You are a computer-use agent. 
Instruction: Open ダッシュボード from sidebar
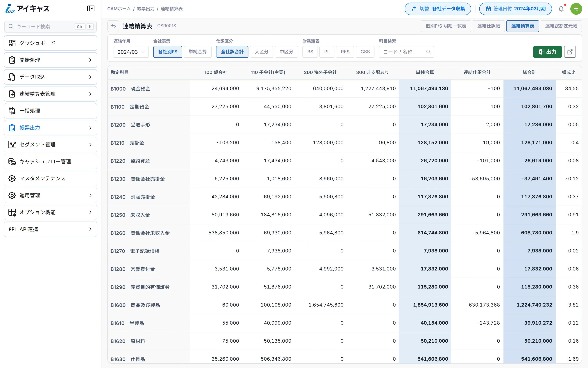pos(51,43)
